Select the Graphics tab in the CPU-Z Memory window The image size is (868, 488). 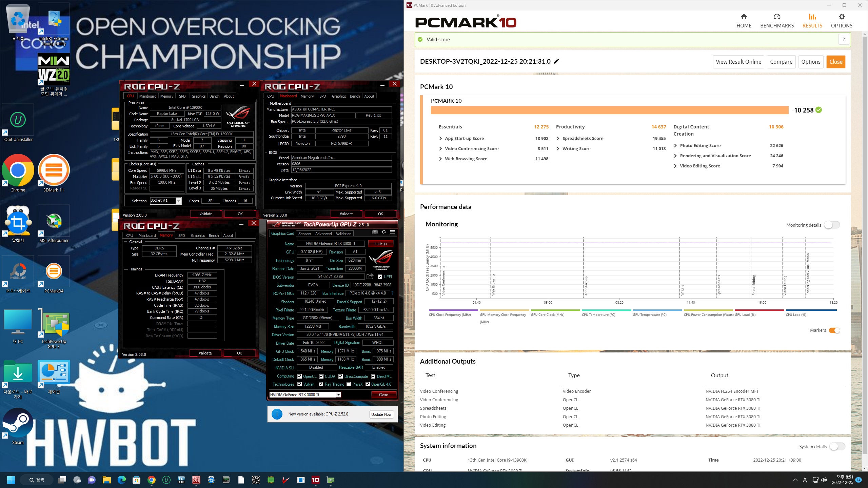(198, 236)
